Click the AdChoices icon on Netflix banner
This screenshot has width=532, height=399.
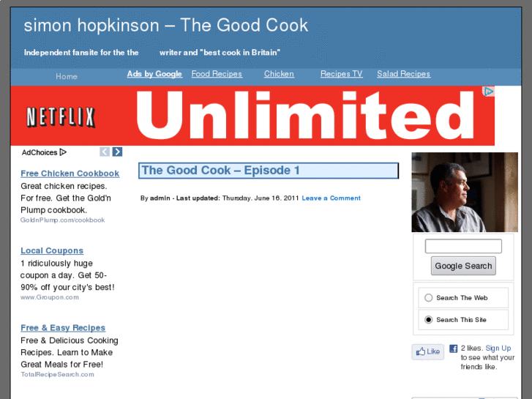489,92
